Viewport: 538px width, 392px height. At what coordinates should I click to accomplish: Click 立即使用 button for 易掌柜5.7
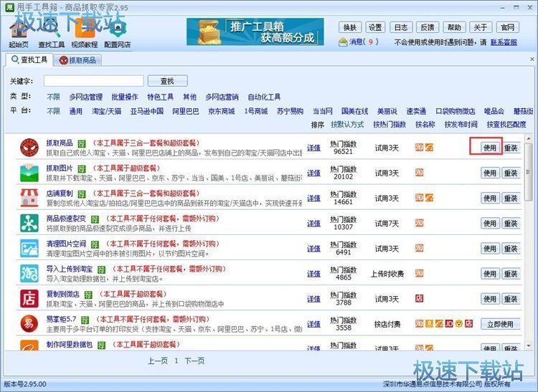pos(500,324)
